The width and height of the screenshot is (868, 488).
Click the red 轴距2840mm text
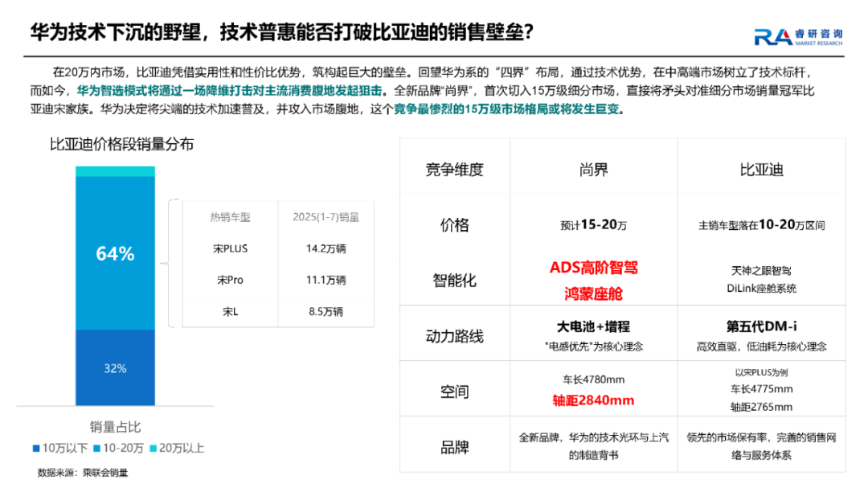pos(593,400)
